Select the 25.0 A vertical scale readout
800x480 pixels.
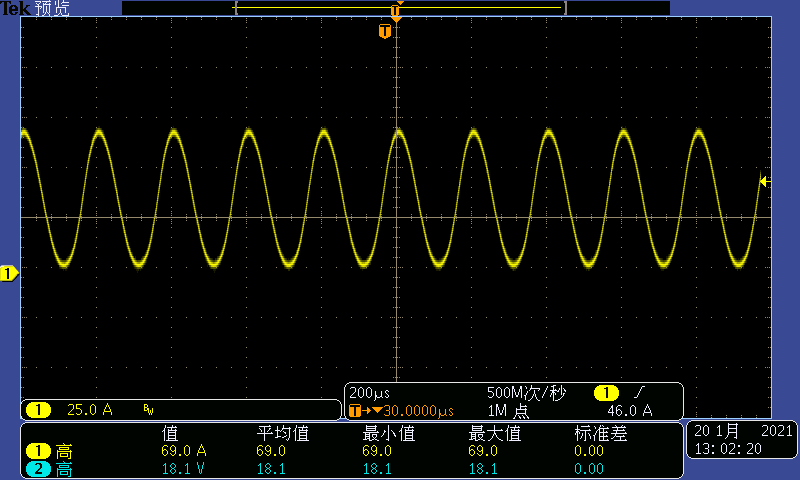[89, 410]
